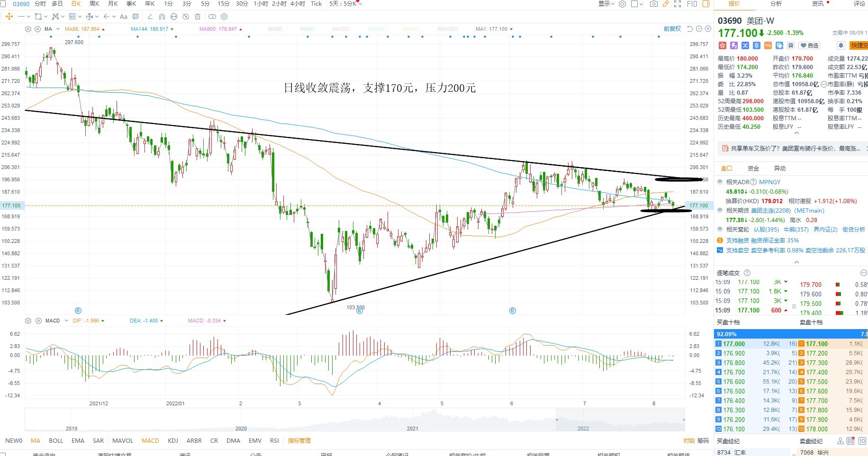
Task: Click the timeline navigator range bar
Action: (620, 420)
